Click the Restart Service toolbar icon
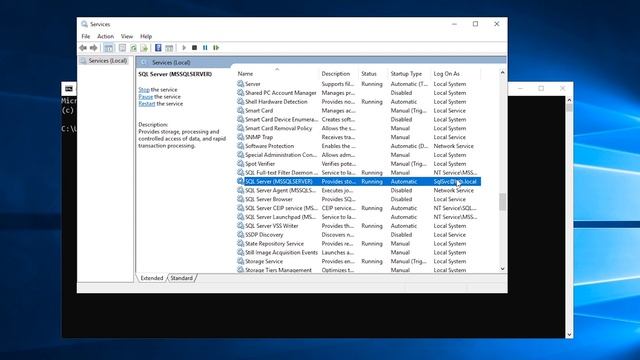The width and height of the screenshot is (640, 360). coord(216,48)
